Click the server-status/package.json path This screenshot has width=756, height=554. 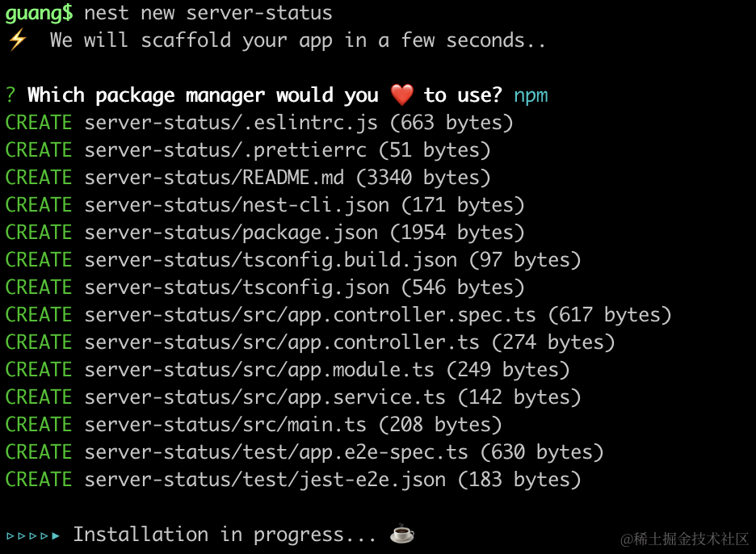point(231,233)
